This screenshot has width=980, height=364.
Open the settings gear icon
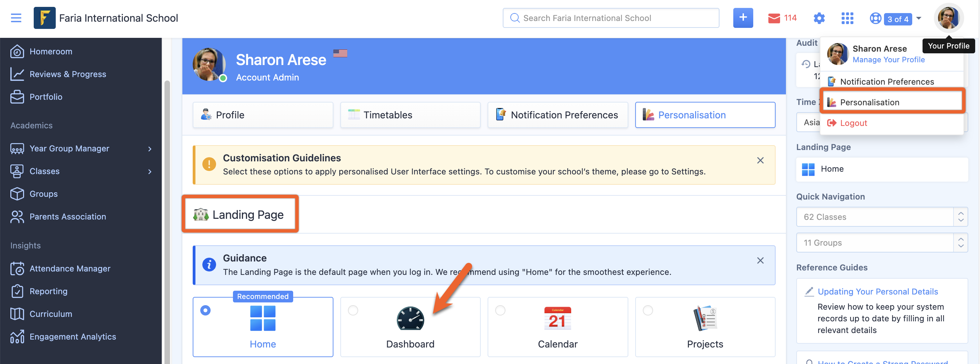pos(819,18)
